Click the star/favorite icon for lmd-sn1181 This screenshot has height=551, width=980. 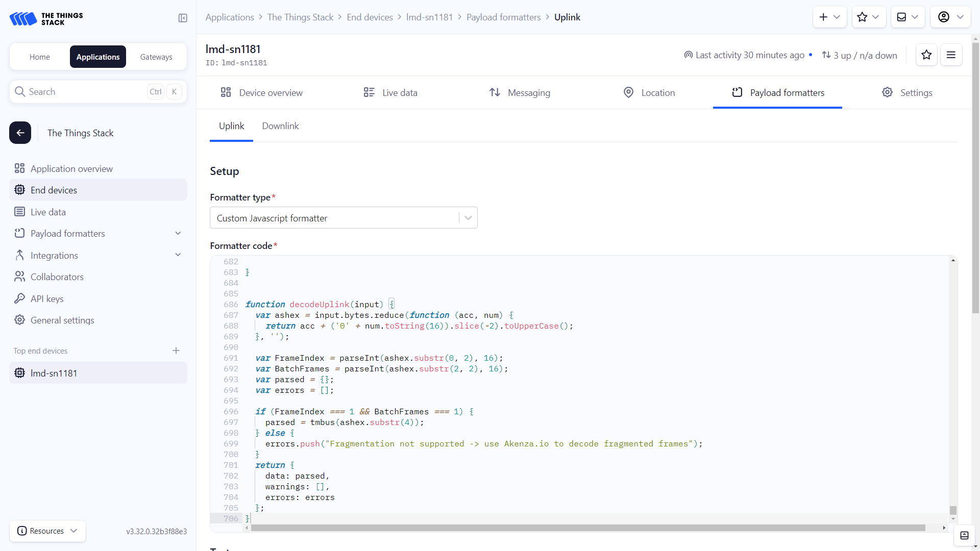(x=927, y=55)
